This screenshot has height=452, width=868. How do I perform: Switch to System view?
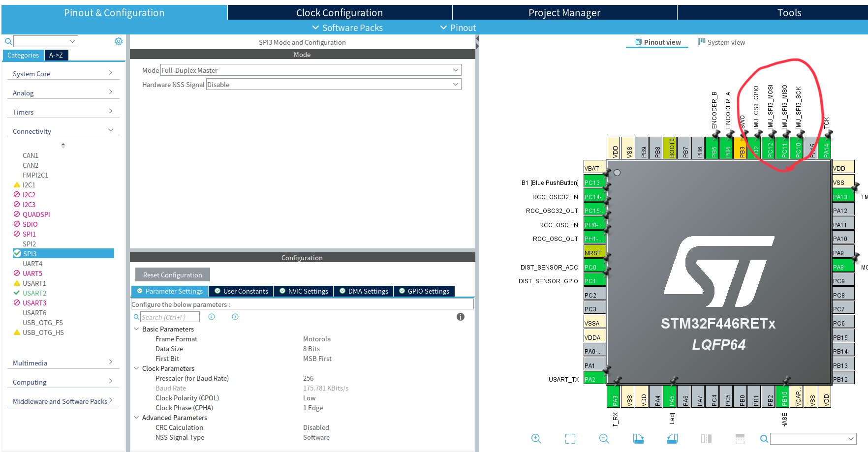[x=721, y=42]
